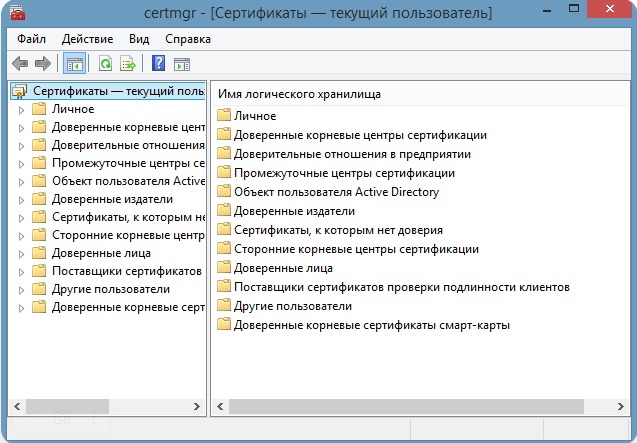Open the Вид menu

tap(139, 39)
